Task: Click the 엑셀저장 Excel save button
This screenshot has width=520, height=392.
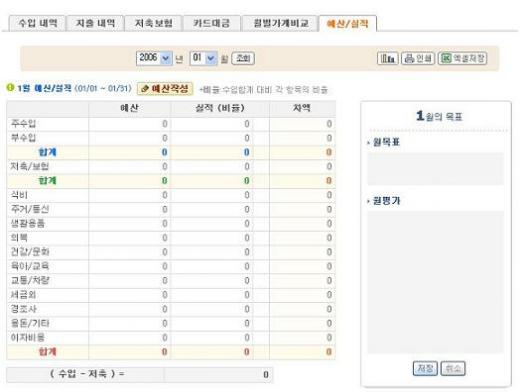Action: [462, 58]
